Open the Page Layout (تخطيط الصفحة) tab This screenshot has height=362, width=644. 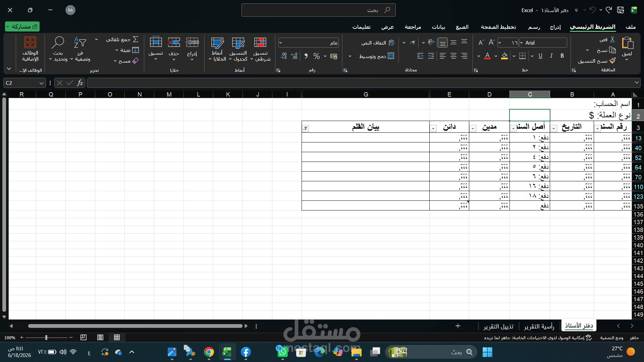pyautogui.click(x=498, y=27)
